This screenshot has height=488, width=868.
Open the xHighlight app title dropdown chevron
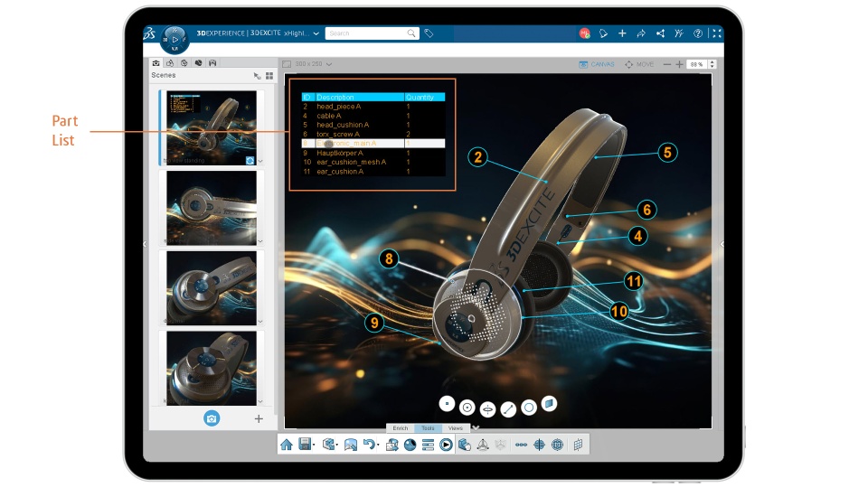(x=316, y=33)
